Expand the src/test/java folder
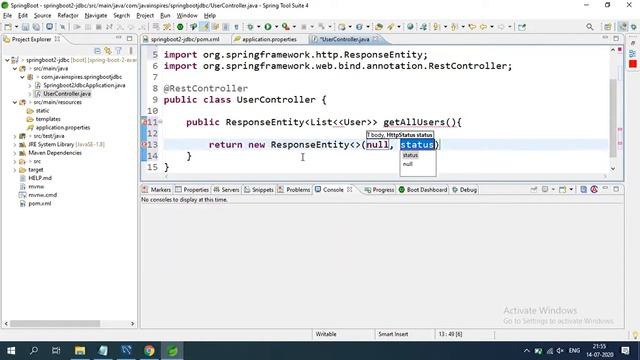 15,136
